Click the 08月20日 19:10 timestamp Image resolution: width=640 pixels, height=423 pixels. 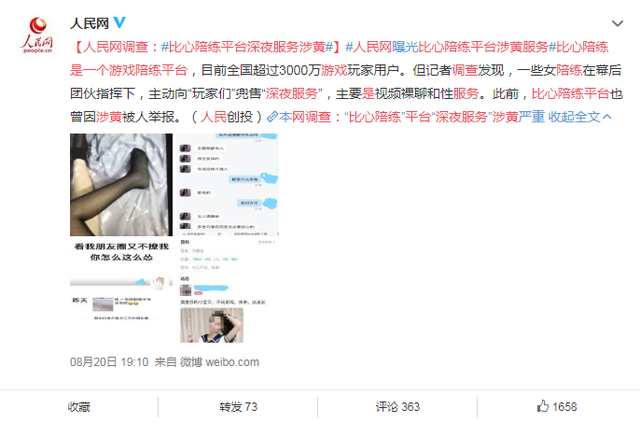109,362
